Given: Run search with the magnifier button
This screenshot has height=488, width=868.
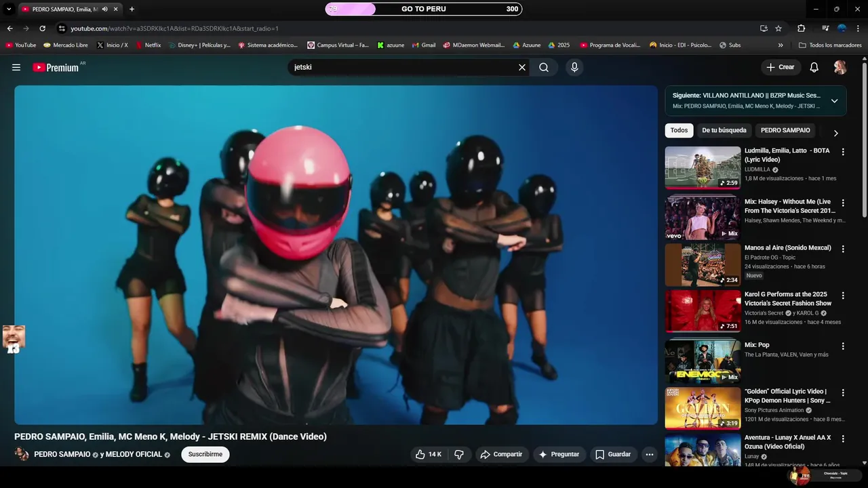Looking at the screenshot, I should click(544, 67).
